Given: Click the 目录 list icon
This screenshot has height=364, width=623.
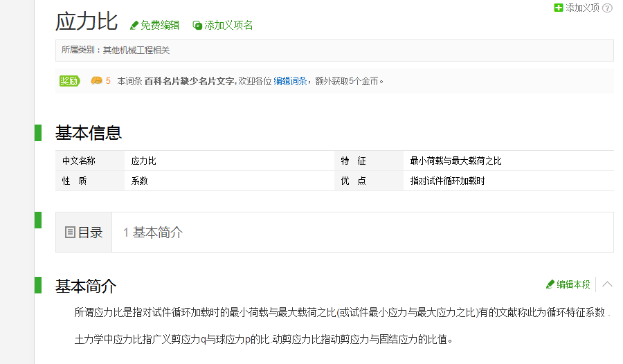Looking at the screenshot, I should click(70, 232).
